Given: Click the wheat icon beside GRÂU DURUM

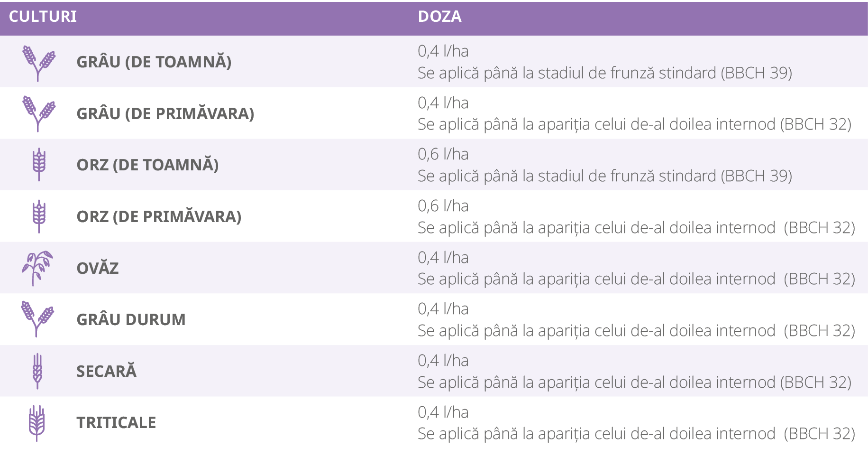Looking at the screenshot, I should [37, 319].
